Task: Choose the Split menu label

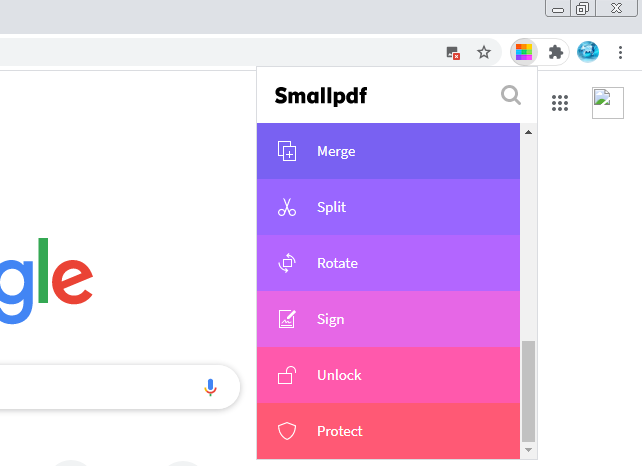Action: click(331, 207)
